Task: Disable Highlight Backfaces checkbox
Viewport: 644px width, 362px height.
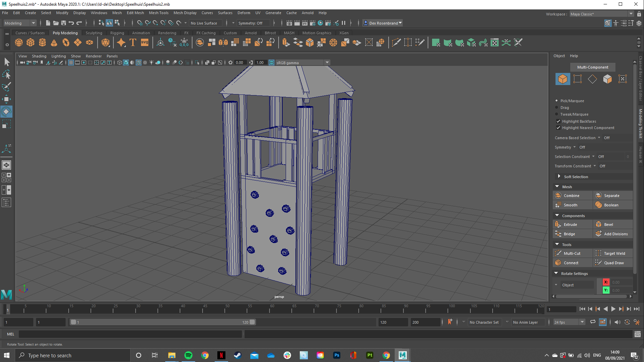Action: [x=558, y=121]
